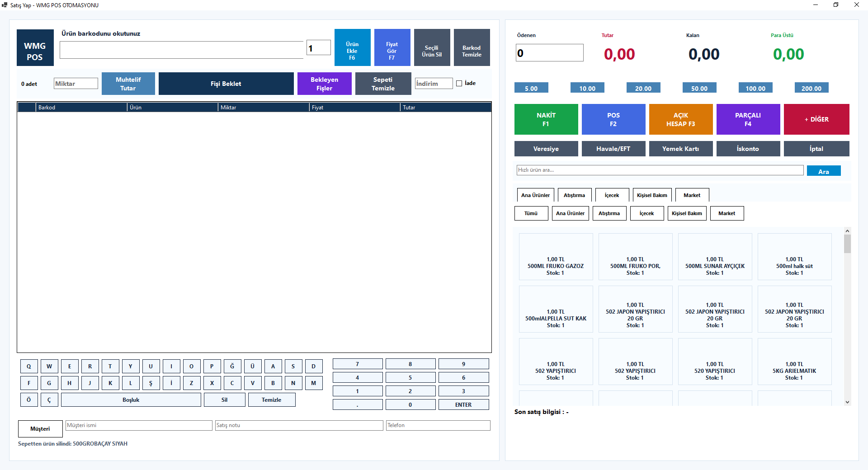Select the 100.00 quick amount
868x470 pixels.
tap(755, 88)
